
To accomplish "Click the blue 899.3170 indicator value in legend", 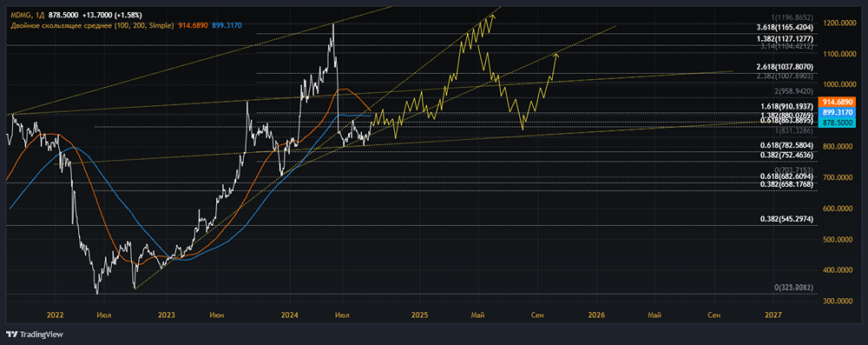I will (x=227, y=25).
